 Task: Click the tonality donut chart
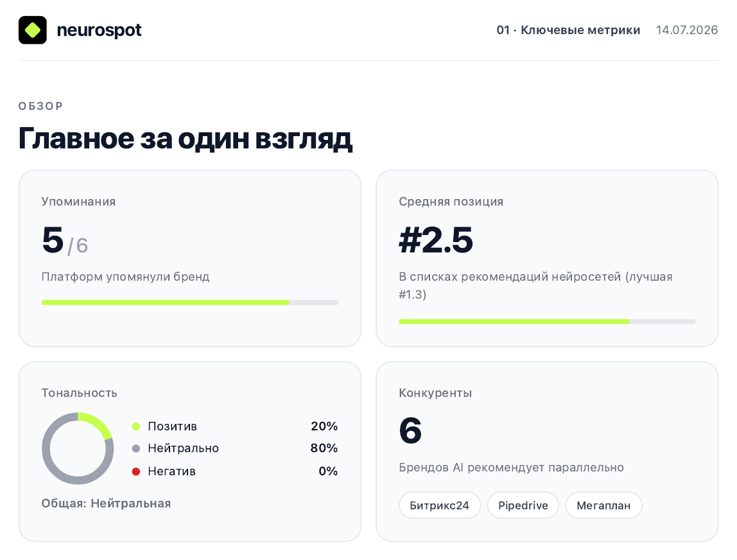click(78, 448)
